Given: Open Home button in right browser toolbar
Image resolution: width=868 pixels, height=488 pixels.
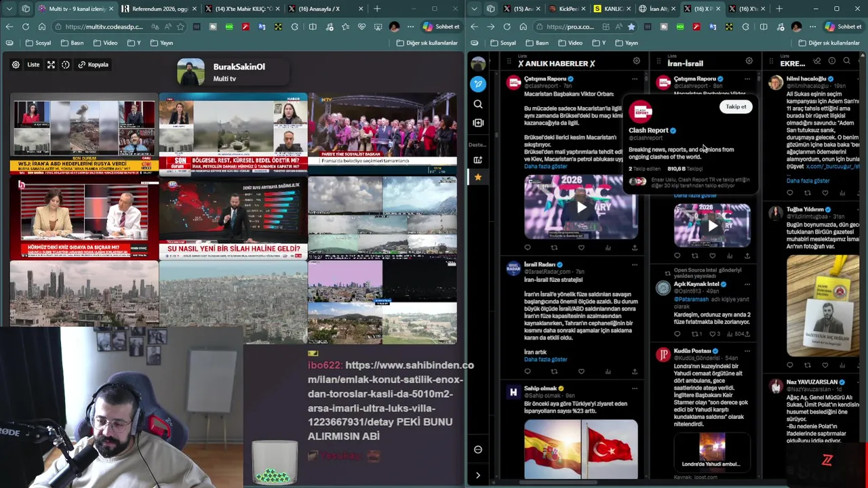Looking at the screenshot, I should pos(523,26).
